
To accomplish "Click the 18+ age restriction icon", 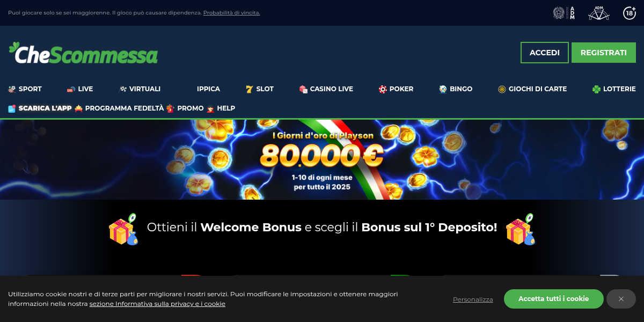I will tap(630, 13).
